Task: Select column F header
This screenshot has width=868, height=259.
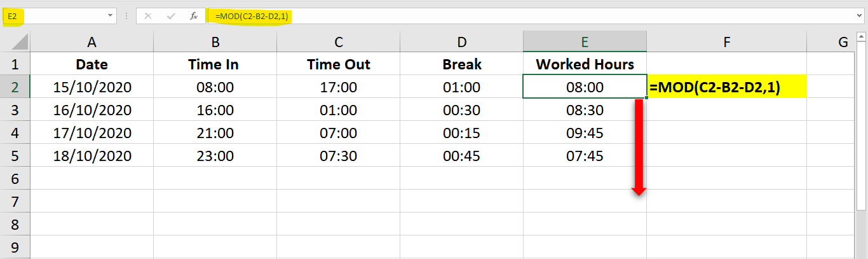Action: pos(726,42)
